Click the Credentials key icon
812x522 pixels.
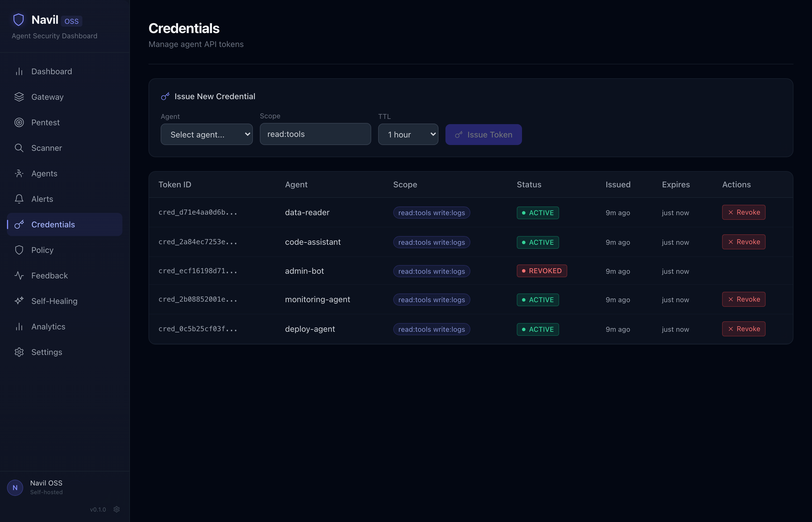(19, 224)
